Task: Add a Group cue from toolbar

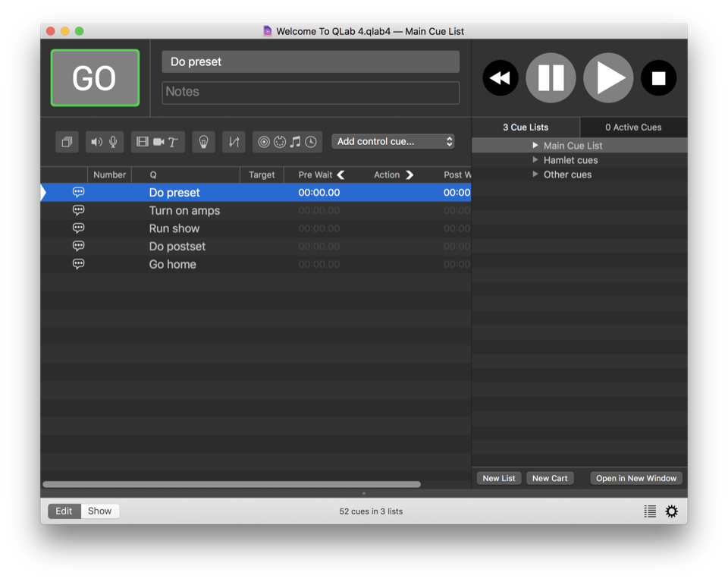Action: pyautogui.click(x=67, y=142)
